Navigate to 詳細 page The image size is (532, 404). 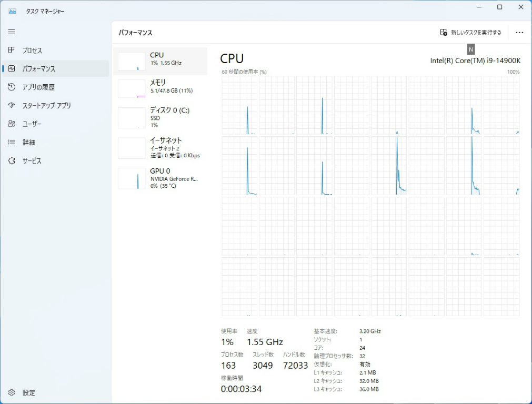point(56,142)
